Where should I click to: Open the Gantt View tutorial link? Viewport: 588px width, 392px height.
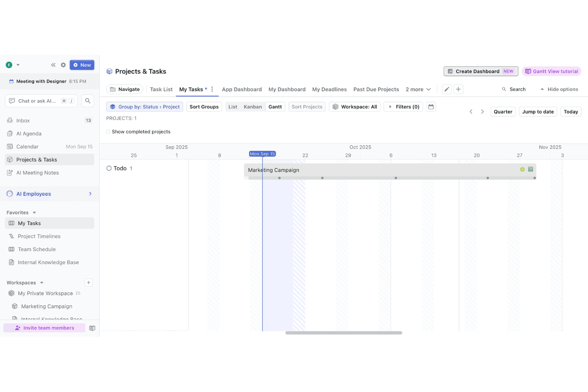551,71
